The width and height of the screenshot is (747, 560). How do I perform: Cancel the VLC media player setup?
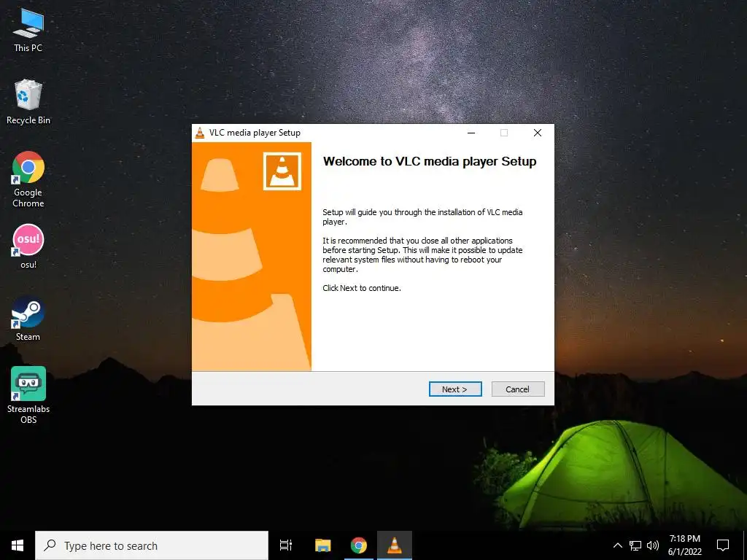[517, 389]
